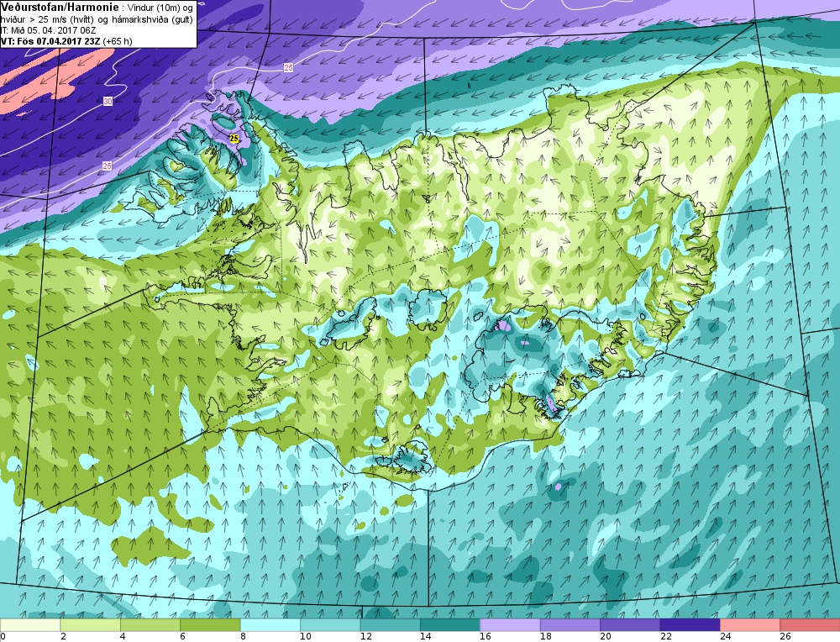Click the olive green 6–8 legend swatch

pyautogui.click(x=211, y=625)
